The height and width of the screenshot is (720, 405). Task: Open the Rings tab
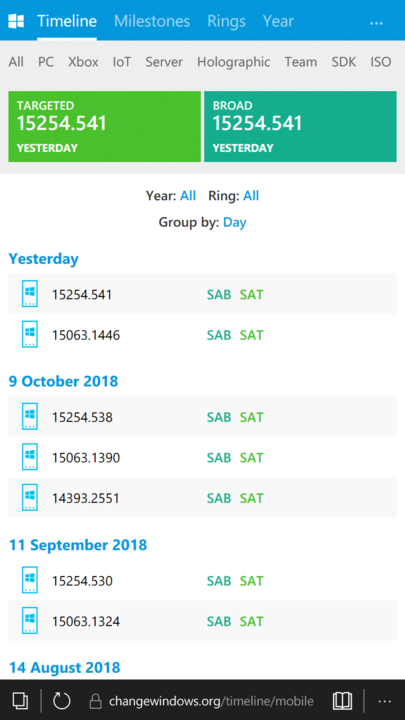(226, 21)
